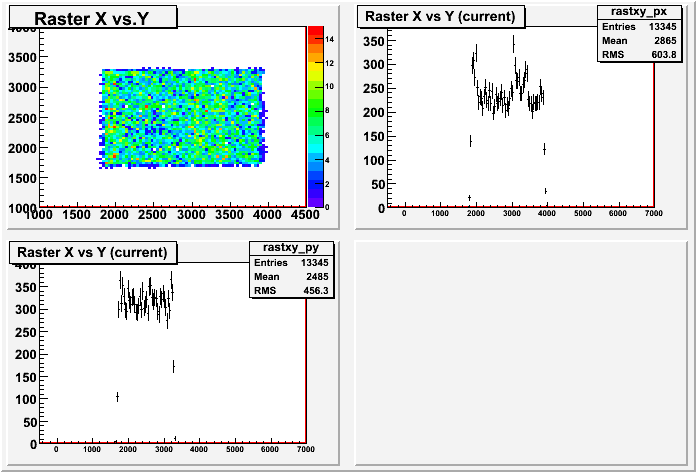
Task: Click the y-axis label 100 on rastxy_px plot
Action: pyautogui.click(x=373, y=160)
